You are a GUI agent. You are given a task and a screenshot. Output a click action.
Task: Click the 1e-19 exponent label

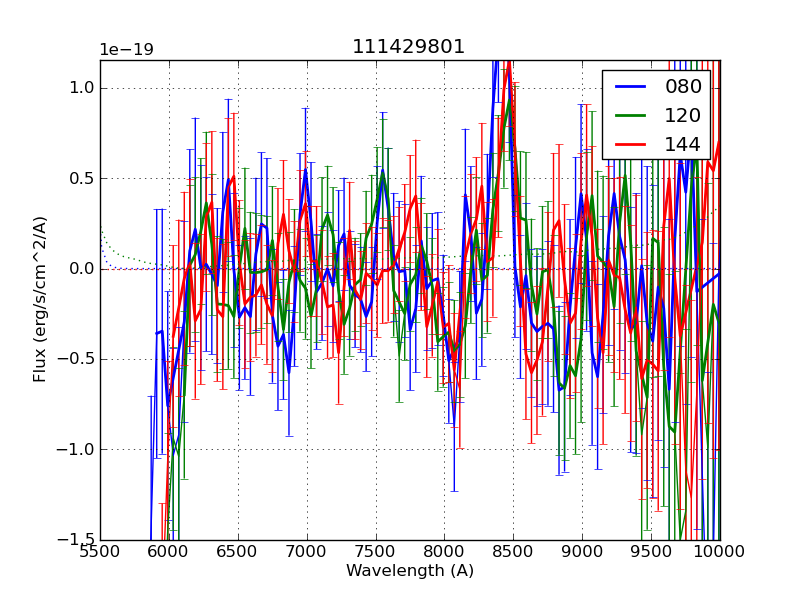tap(126, 50)
